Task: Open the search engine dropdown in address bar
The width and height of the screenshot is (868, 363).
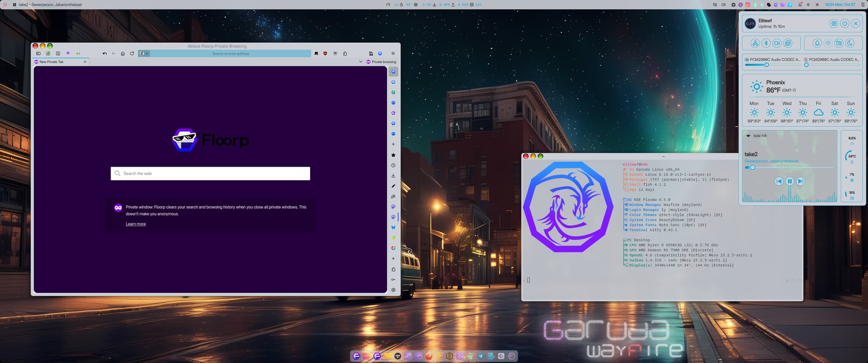Action: 144,54
